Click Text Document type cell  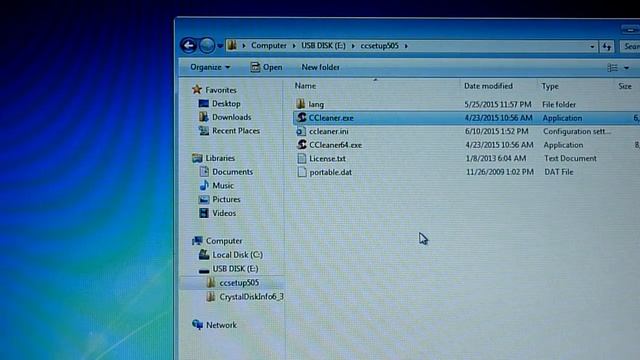click(x=570, y=158)
